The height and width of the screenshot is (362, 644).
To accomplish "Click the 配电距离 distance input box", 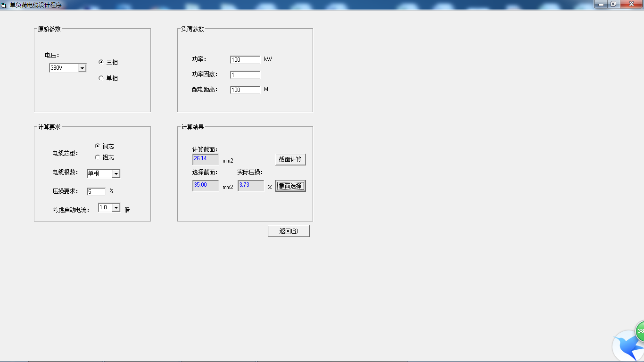I will (x=245, y=90).
